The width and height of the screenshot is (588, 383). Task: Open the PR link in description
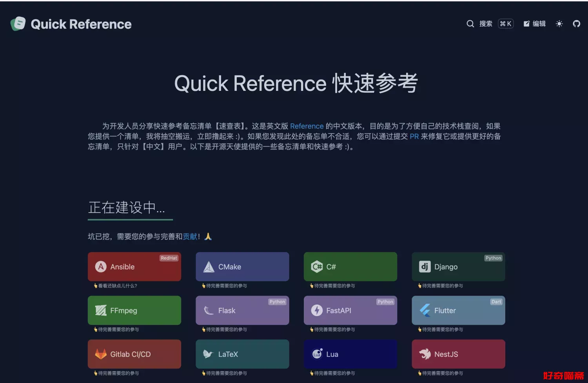[414, 136]
